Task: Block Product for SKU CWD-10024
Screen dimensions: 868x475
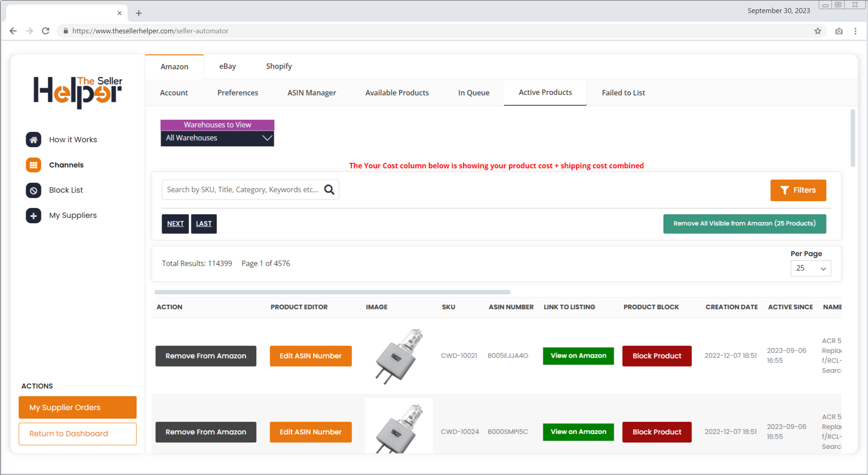Action: click(657, 432)
